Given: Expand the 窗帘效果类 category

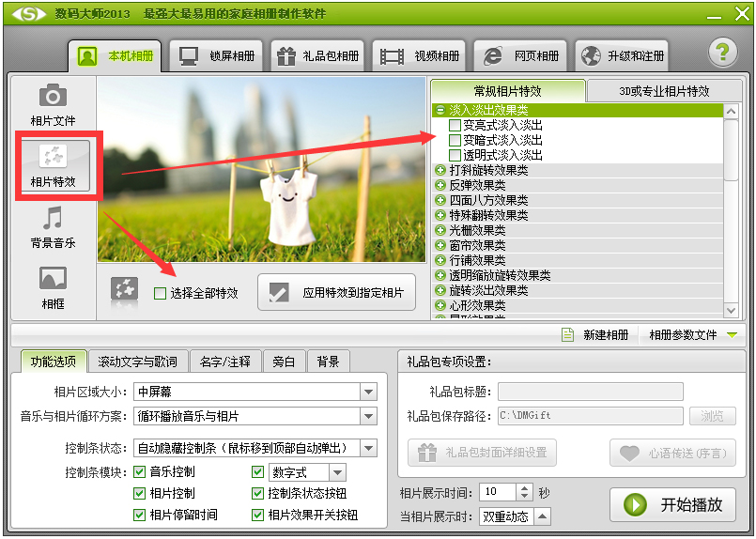Looking at the screenshot, I should point(440,245).
